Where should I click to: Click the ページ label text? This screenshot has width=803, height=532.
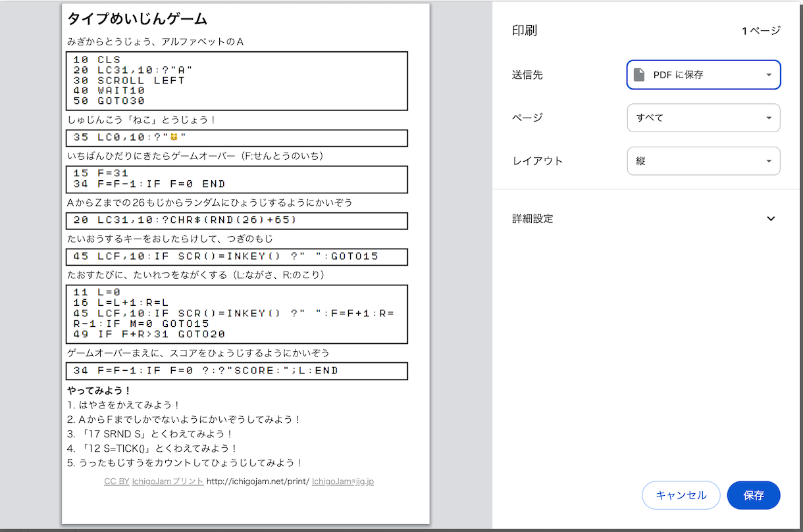527,118
